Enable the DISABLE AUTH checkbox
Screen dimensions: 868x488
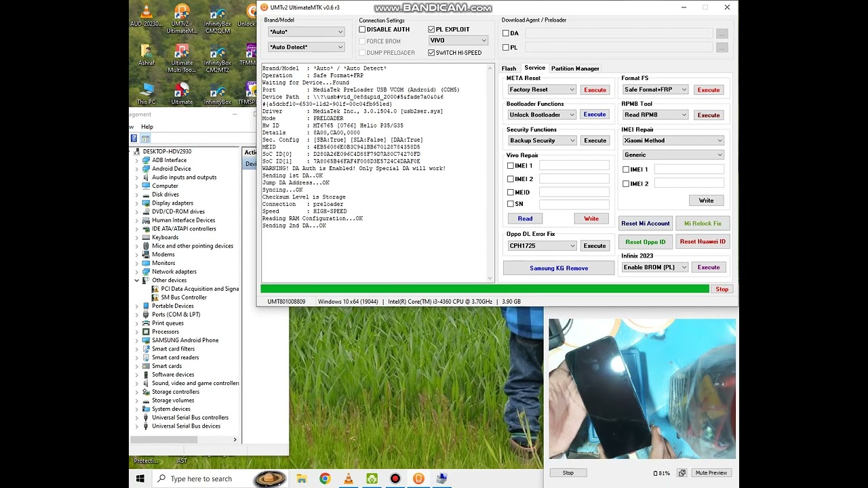click(363, 30)
